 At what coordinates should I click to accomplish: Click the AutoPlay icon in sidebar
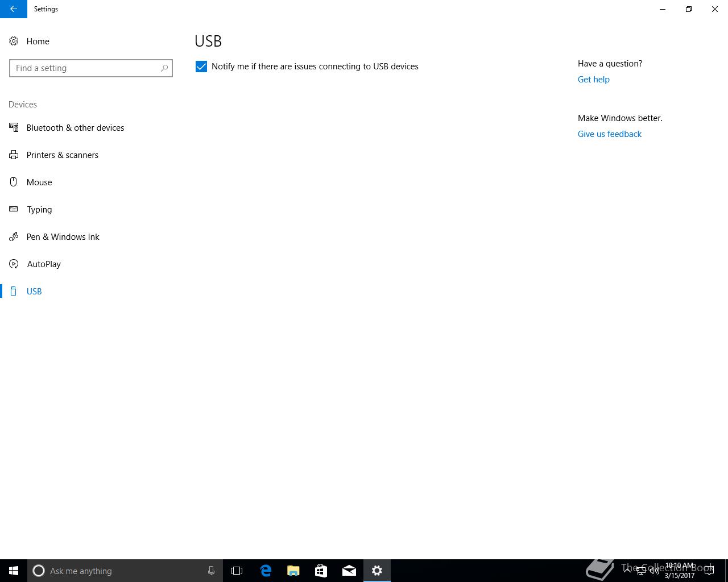[x=14, y=264]
